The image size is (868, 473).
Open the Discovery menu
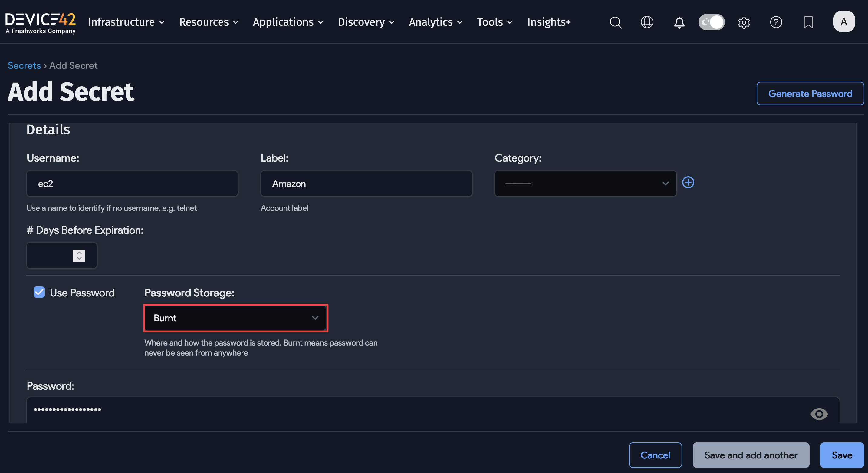(x=366, y=22)
